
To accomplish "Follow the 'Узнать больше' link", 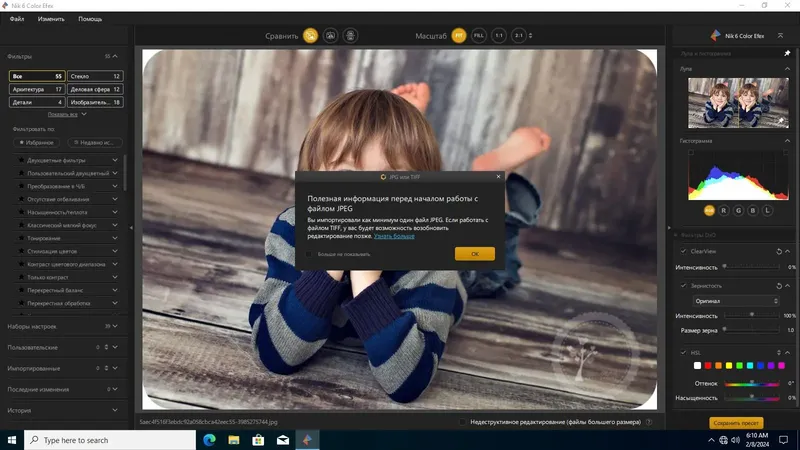I will click(x=394, y=236).
